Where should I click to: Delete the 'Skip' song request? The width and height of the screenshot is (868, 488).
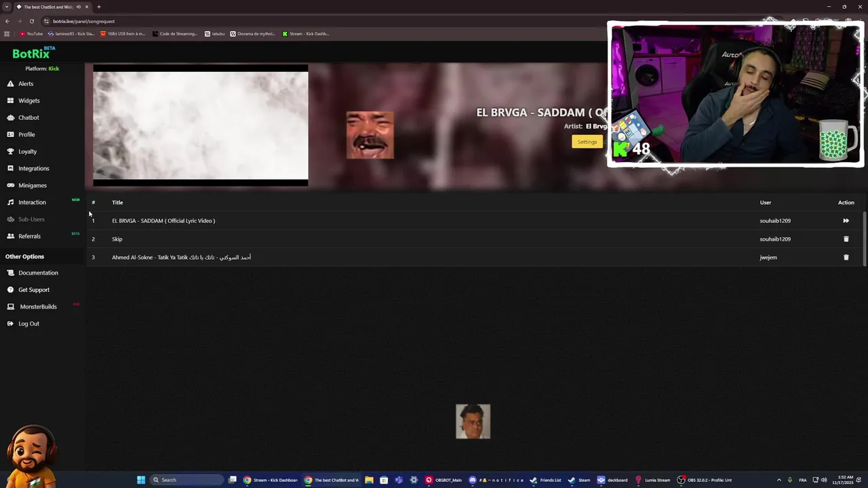coord(846,239)
